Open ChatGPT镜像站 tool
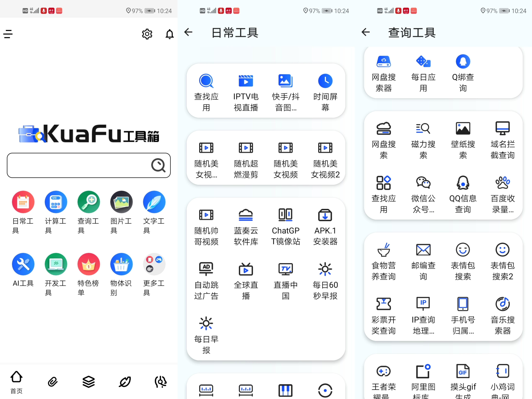The width and height of the screenshot is (532, 399). (x=285, y=215)
